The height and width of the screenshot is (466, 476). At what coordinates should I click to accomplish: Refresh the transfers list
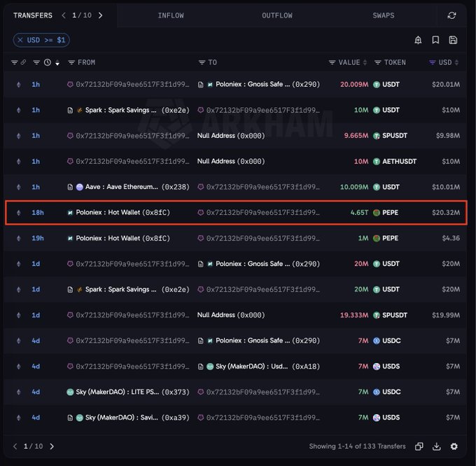pos(451,15)
